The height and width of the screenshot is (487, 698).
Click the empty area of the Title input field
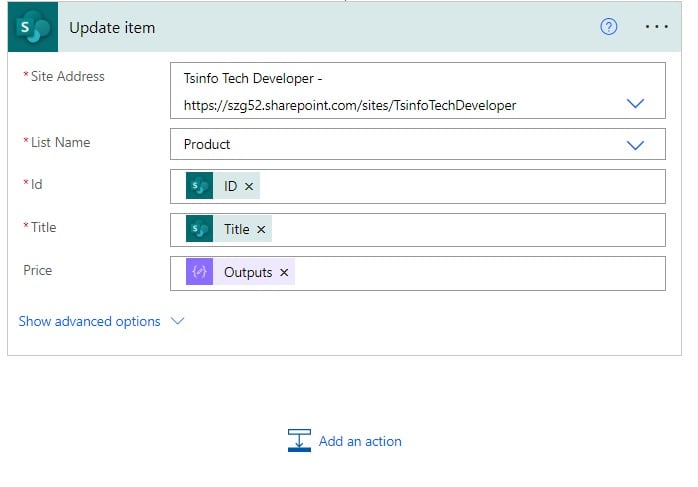click(467, 230)
